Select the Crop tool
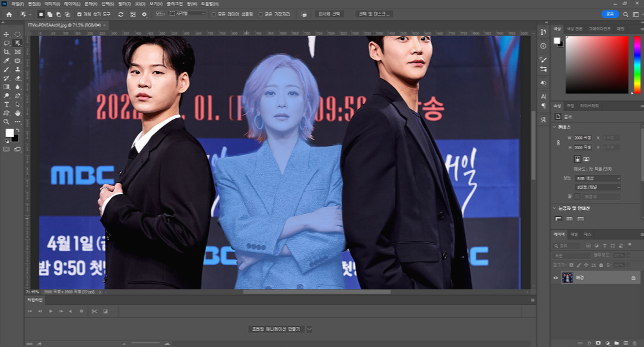This screenshot has height=347, width=644. (x=6, y=52)
